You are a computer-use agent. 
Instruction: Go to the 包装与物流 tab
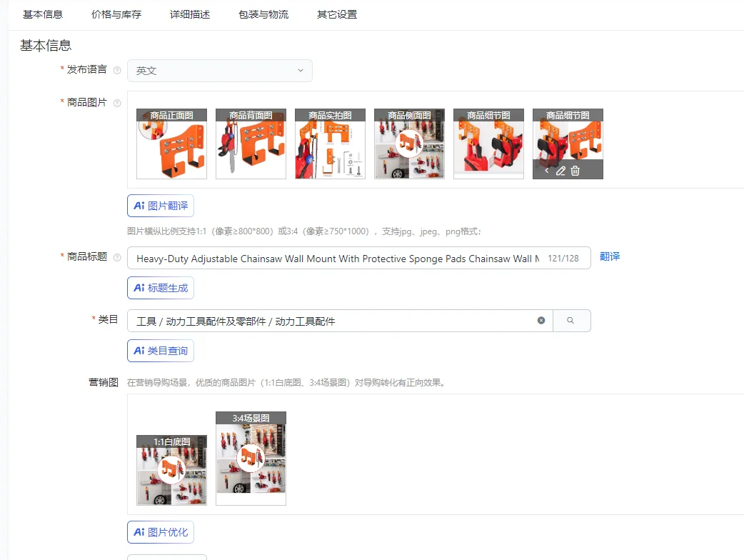263,15
